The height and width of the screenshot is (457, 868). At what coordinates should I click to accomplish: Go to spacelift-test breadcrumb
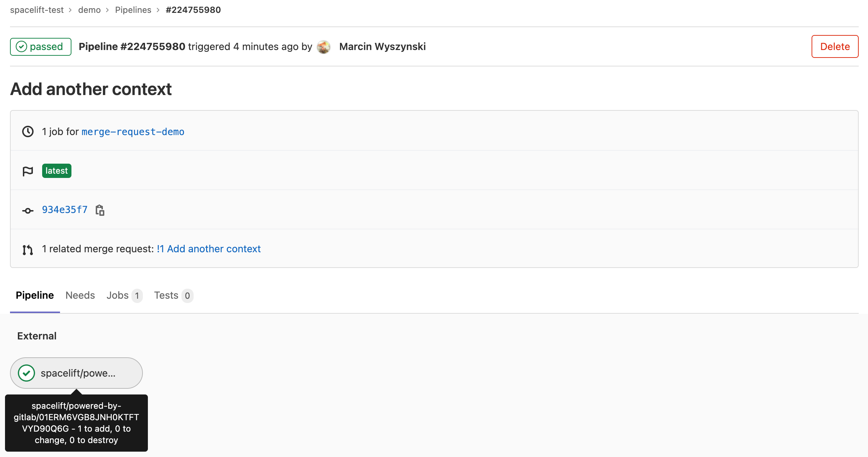37,10
